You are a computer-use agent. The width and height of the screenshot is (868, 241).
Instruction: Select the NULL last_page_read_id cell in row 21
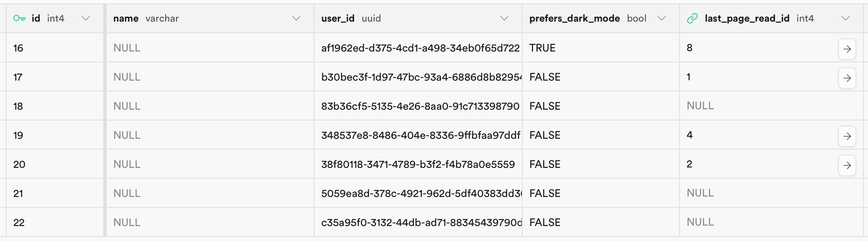700,193
